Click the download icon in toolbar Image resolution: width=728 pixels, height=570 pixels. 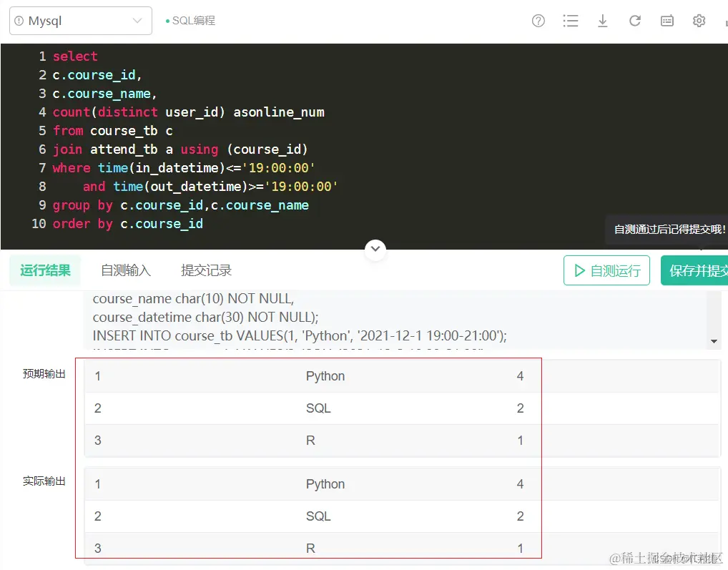603,21
